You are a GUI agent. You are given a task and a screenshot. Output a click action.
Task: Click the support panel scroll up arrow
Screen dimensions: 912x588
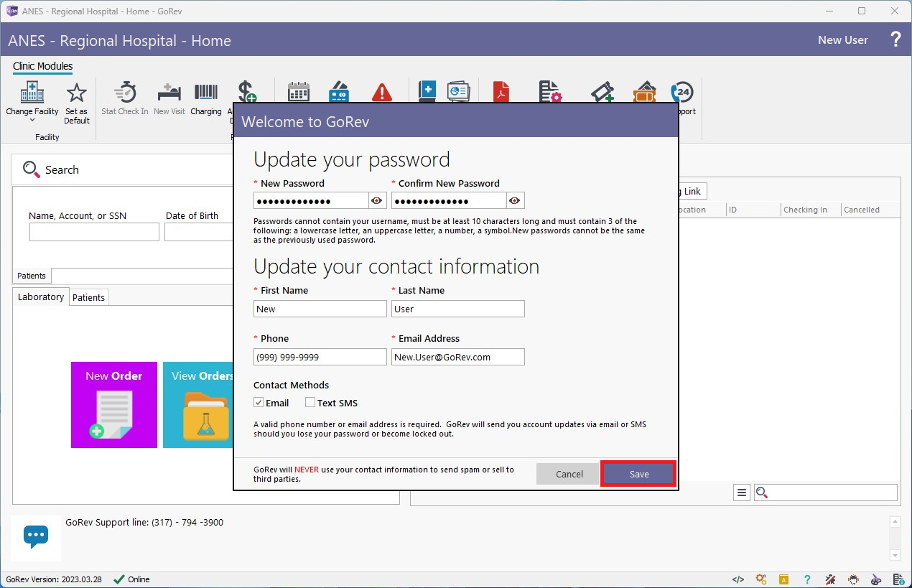[x=895, y=522]
